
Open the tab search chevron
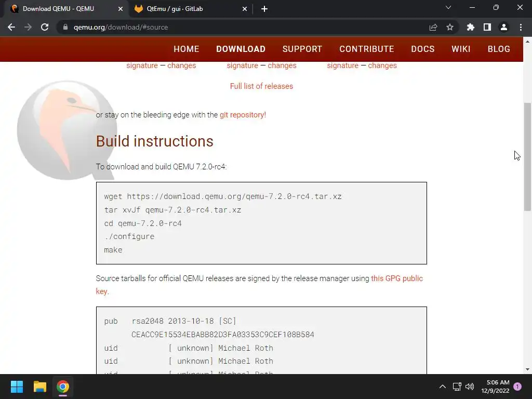tap(448, 7)
